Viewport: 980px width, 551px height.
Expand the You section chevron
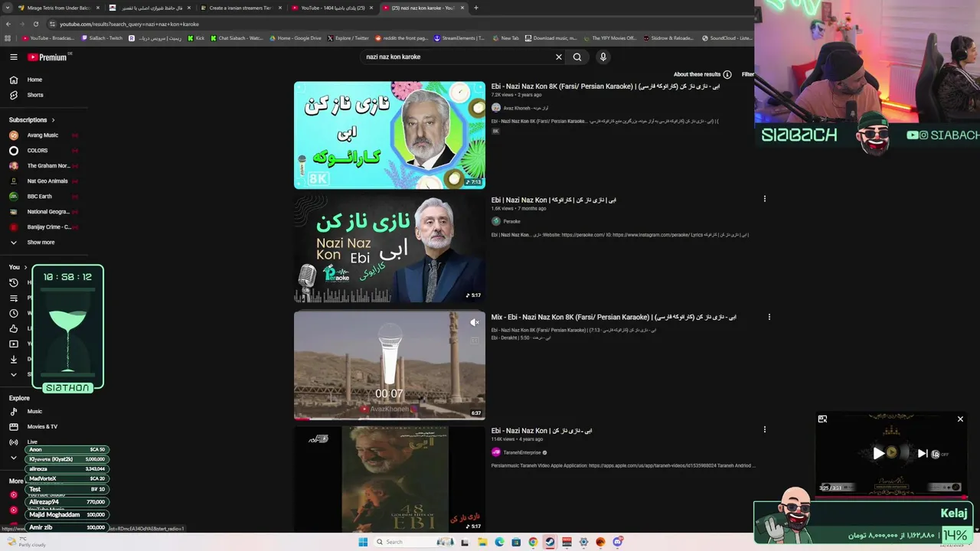click(25, 267)
